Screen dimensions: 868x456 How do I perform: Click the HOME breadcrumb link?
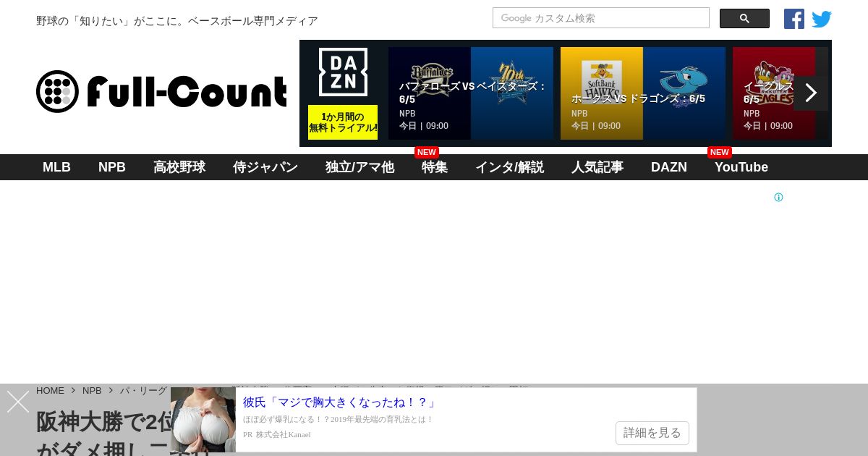coord(50,390)
